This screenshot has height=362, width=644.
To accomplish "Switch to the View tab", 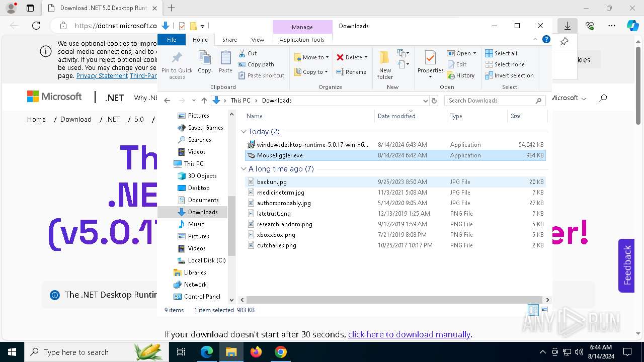I will point(258,40).
